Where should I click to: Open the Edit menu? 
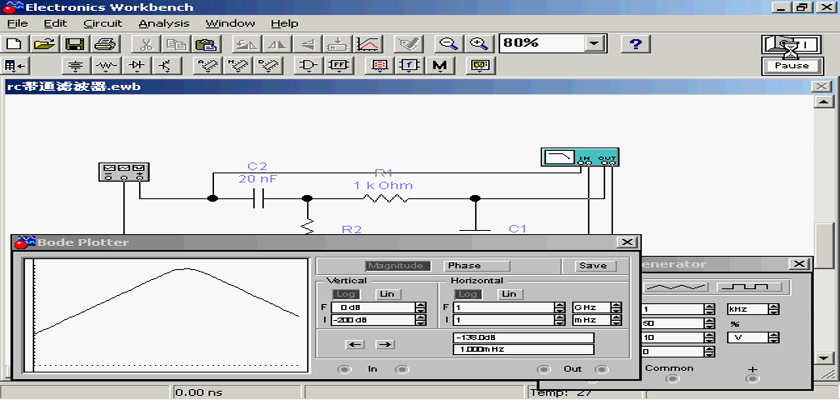(x=55, y=24)
